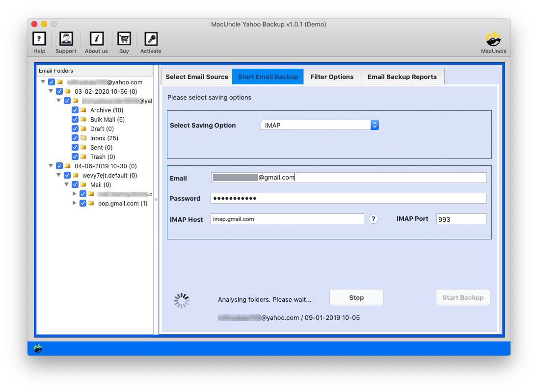538x392 pixels.
Task: Expand the pop.gmail.com (1) folder
Action: point(75,203)
